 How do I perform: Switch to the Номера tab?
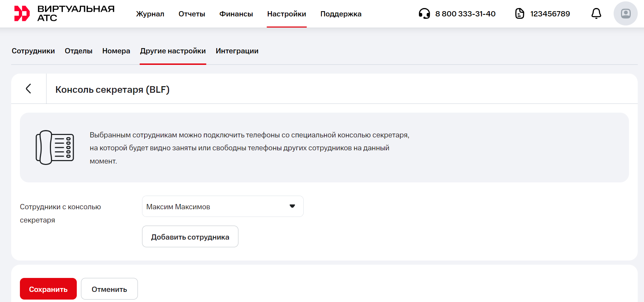[x=116, y=51]
